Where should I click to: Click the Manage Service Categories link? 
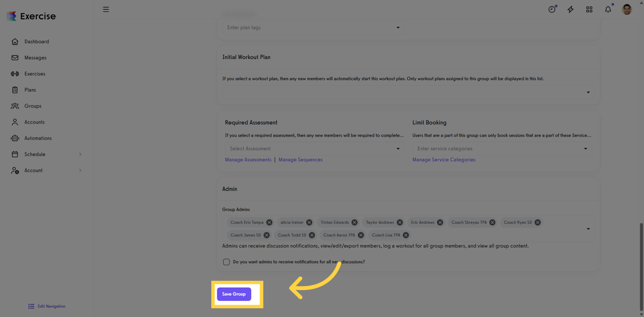(x=444, y=160)
